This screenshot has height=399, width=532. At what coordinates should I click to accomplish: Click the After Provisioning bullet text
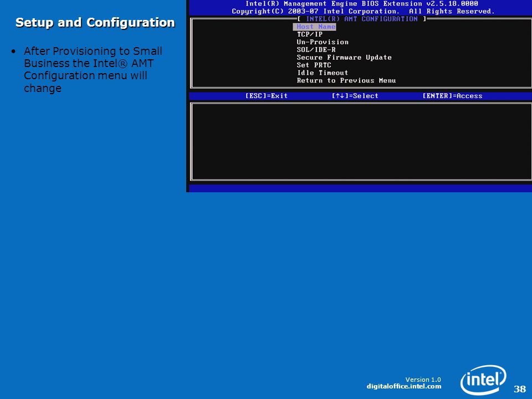(x=93, y=70)
